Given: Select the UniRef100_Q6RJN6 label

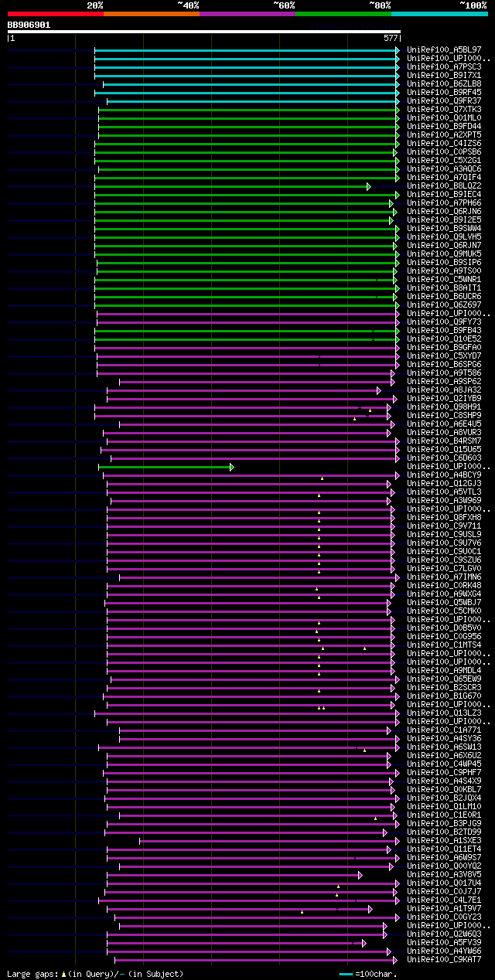Looking at the screenshot, I should 444,212.
